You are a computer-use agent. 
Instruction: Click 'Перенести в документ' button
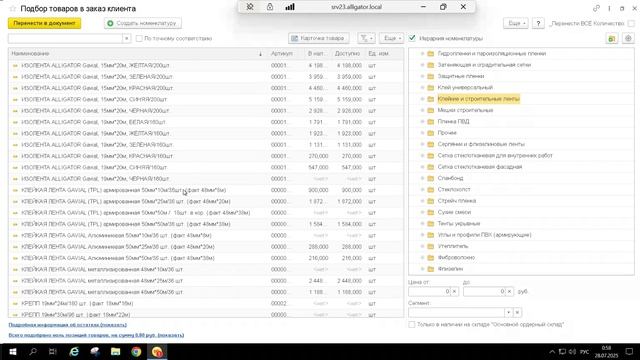(x=44, y=23)
